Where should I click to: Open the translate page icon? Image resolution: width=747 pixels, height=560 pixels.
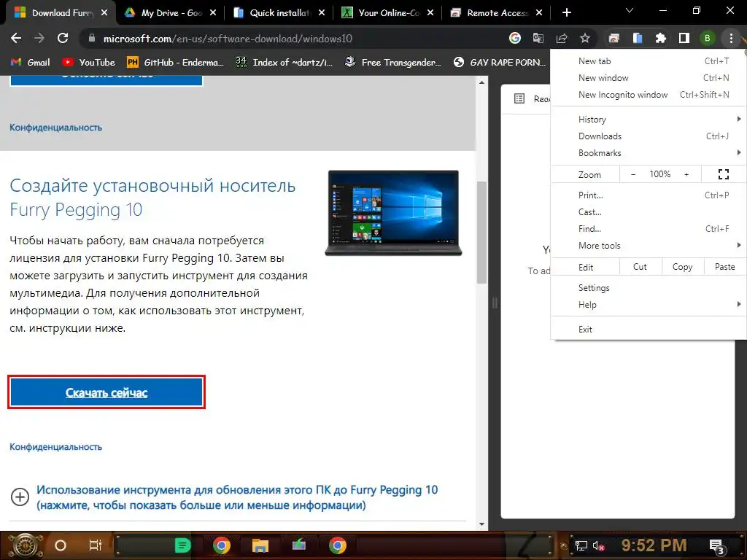(x=538, y=38)
